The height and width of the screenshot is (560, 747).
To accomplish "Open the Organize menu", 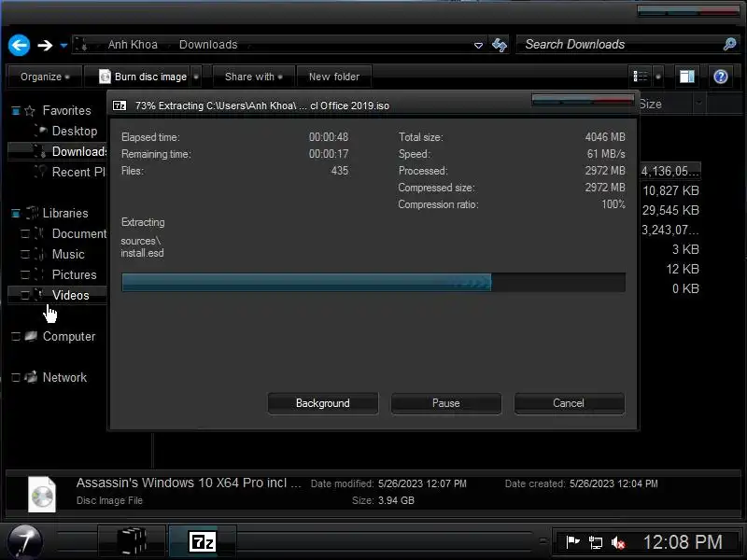I will (x=44, y=77).
